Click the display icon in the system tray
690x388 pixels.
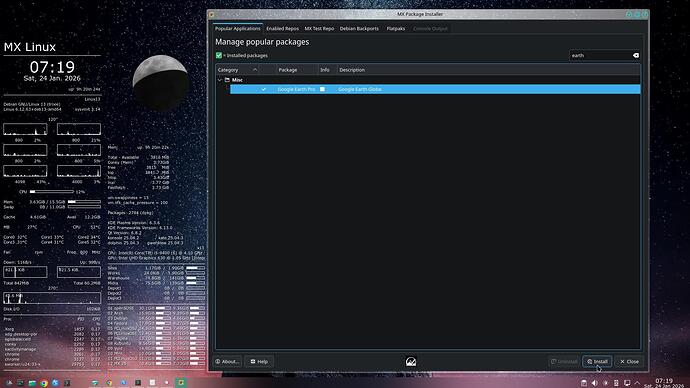point(627,383)
